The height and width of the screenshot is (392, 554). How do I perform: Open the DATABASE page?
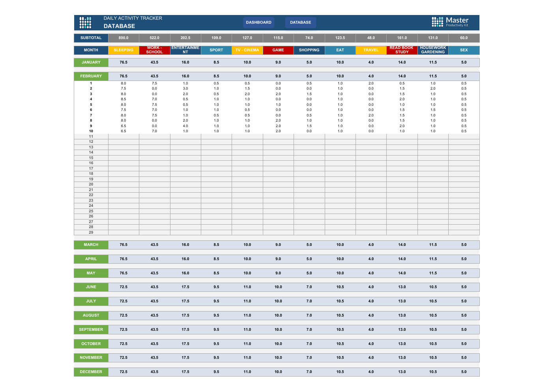(301, 23)
